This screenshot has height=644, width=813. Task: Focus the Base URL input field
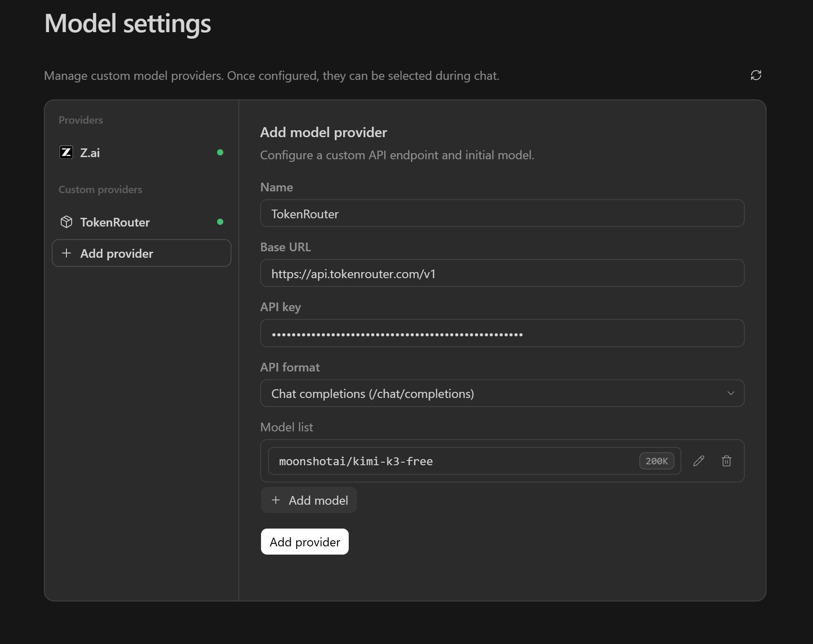(502, 273)
